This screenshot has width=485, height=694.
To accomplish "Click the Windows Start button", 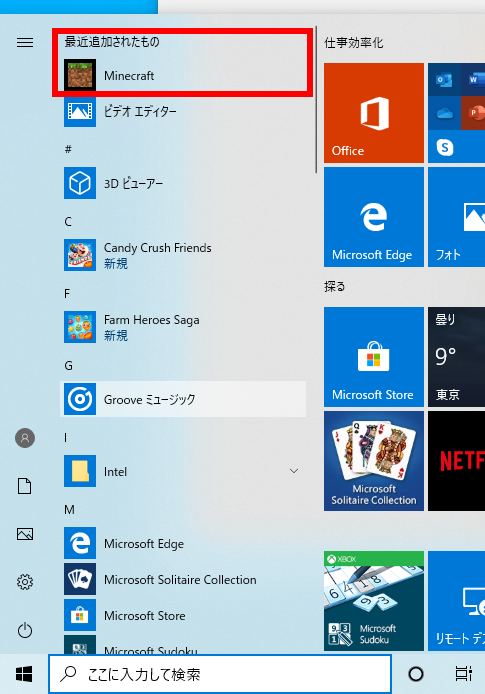I will point(24,674).
